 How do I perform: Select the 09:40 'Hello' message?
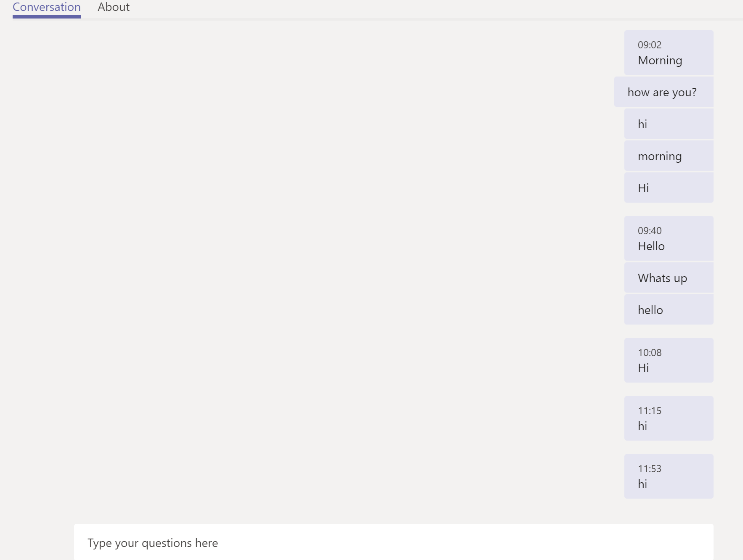669,238
